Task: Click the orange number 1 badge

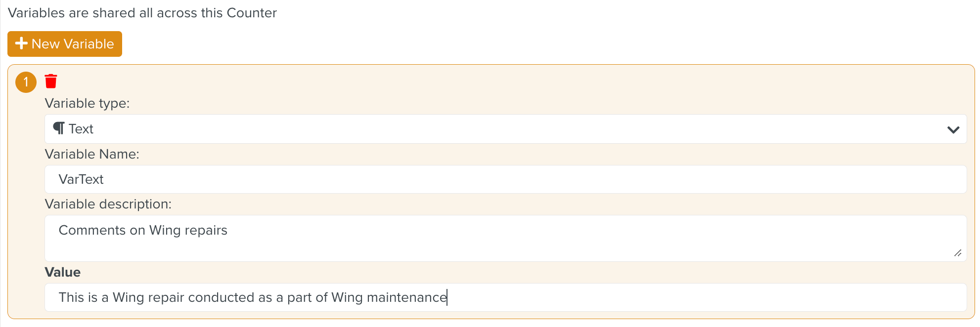Action: (x=26, y=82)
